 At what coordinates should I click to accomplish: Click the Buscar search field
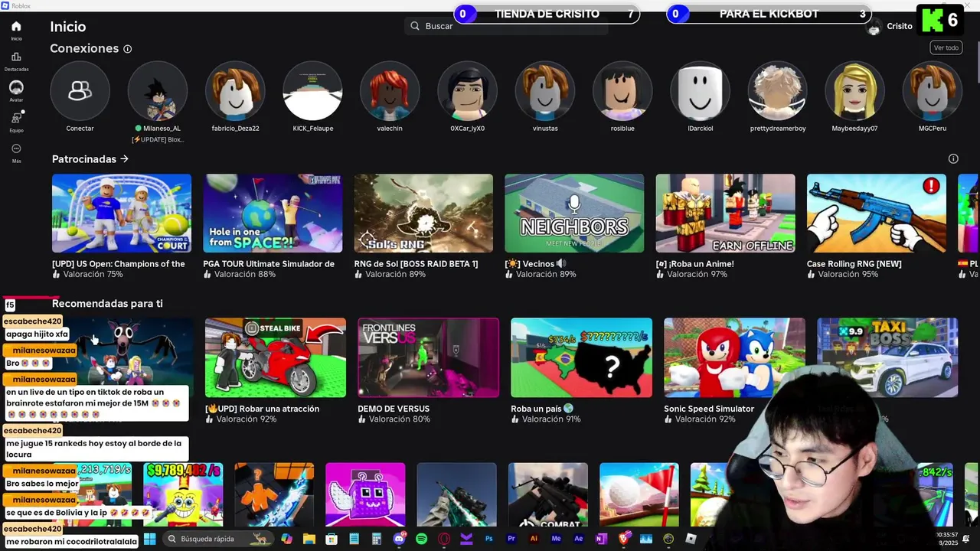pyautogui.click(x=506, y=26)
